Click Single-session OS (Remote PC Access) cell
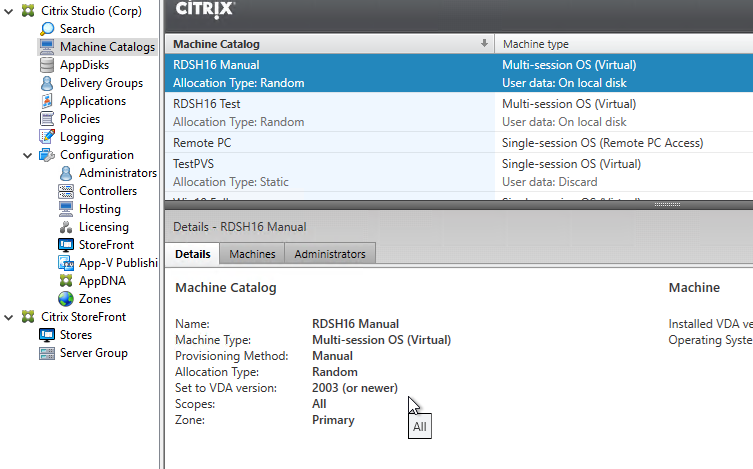Screen dimensions: 753x469 (602, 143)
